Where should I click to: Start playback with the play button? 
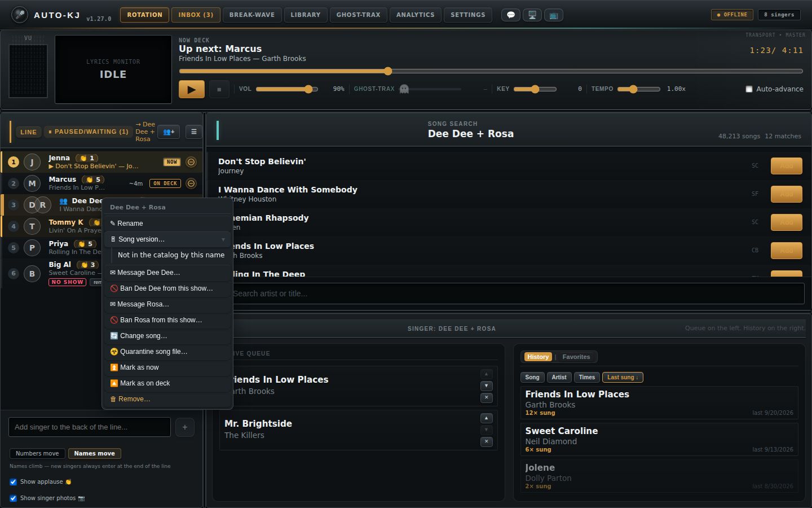192,89
